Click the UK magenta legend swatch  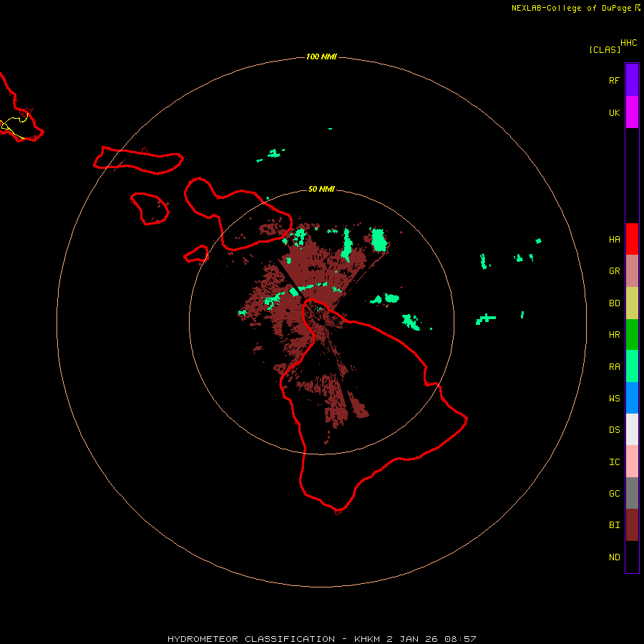pos(632,112)
